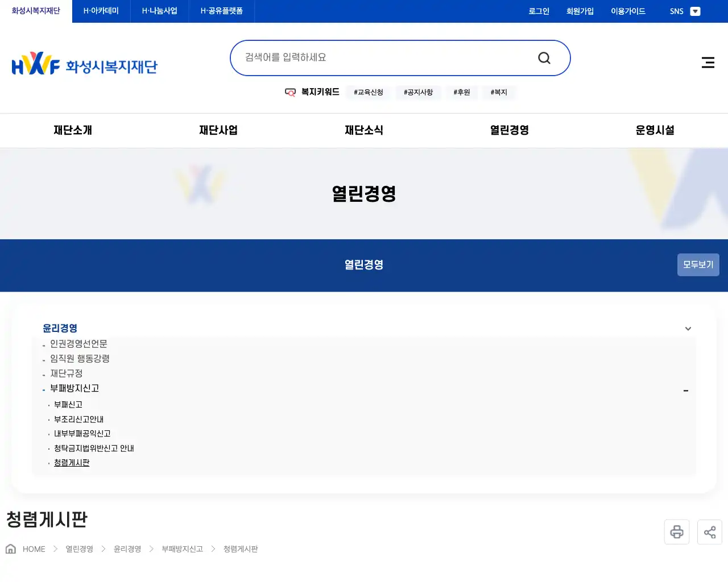Click the #후원 keyword tag
Viewport: 728px width, 582px height.
point(461,92)
